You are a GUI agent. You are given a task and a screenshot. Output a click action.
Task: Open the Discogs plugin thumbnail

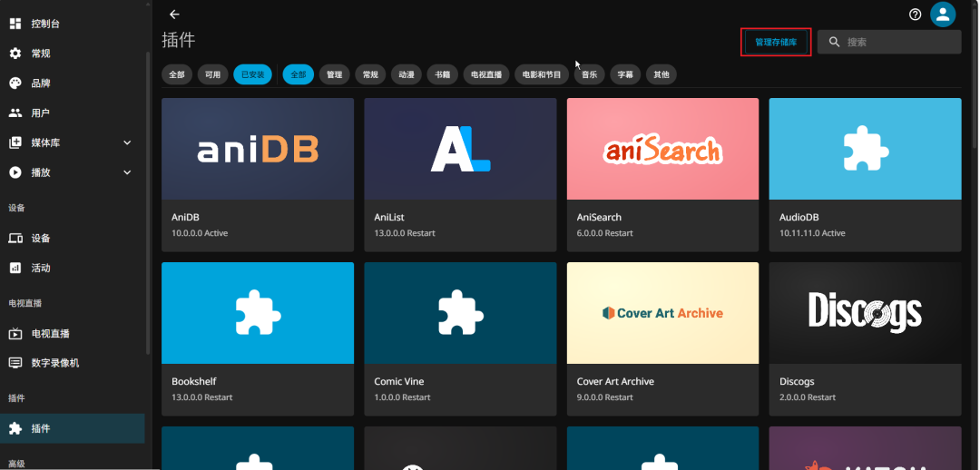coord(865,312)
